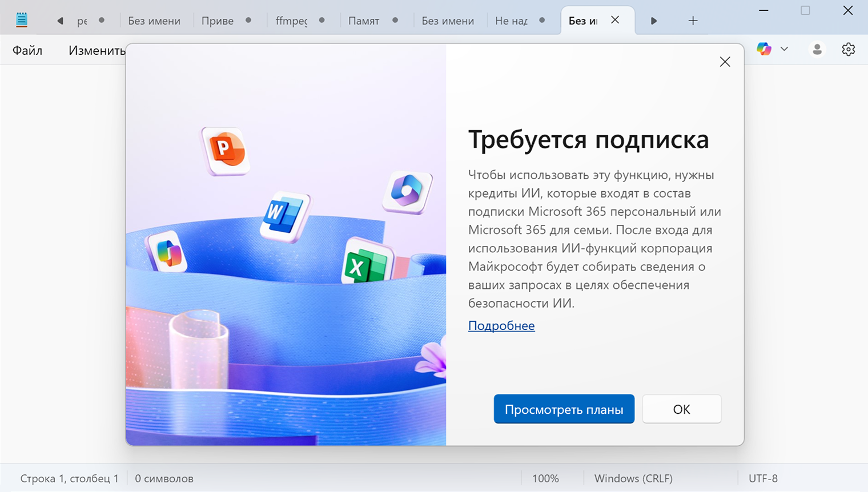
Task: Click OK in the subscription dialog
Action: (x=682, y=409)
